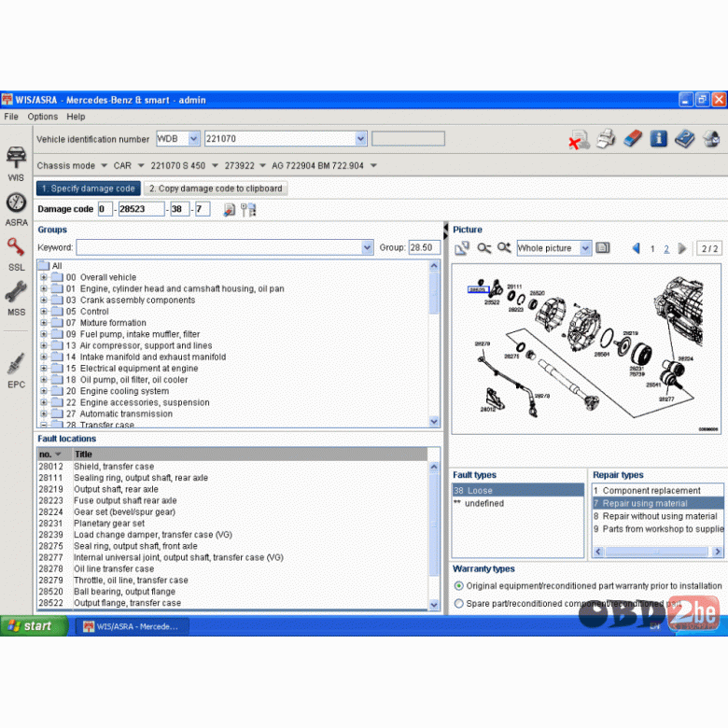Image resolution: width=728 pixels, height=728 pixels.
Task: Click the rightmost toolbar icon beside help book
Action: tap(711, 138)
